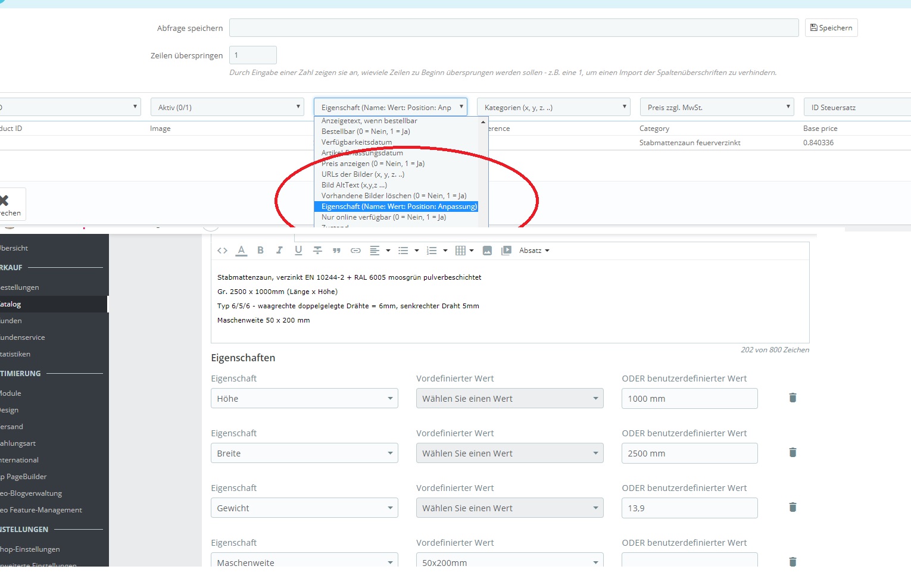Select 'Bild AltText (x,y,z ...)' option
911x588 pixels.
click(x=397, y=185)
